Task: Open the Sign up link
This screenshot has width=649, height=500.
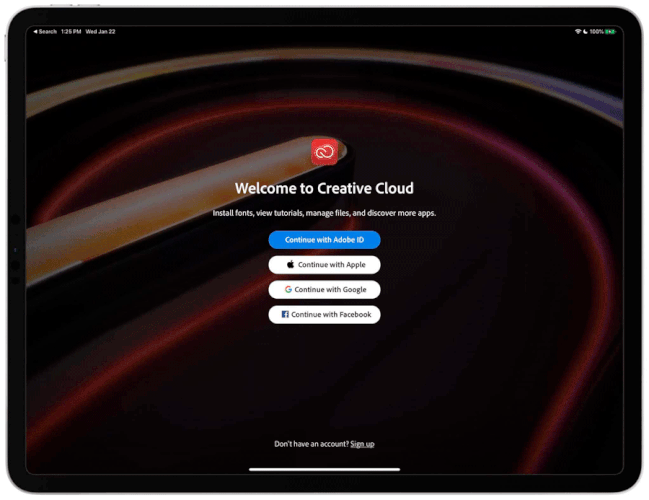Action: tap(362, 444)
